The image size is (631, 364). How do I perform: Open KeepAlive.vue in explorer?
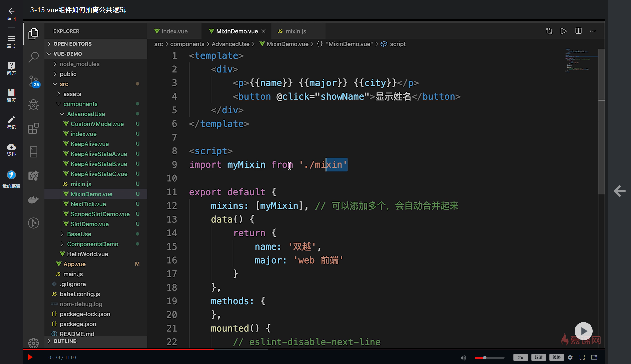pos(96,144)
